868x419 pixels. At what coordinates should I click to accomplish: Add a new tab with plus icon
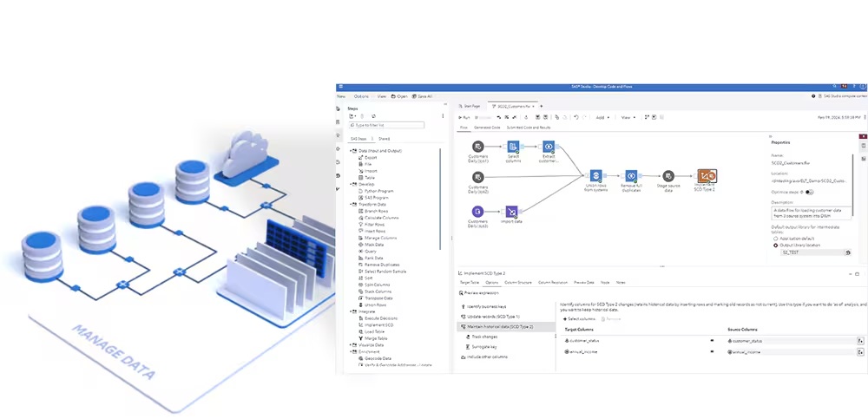point(542,106)
